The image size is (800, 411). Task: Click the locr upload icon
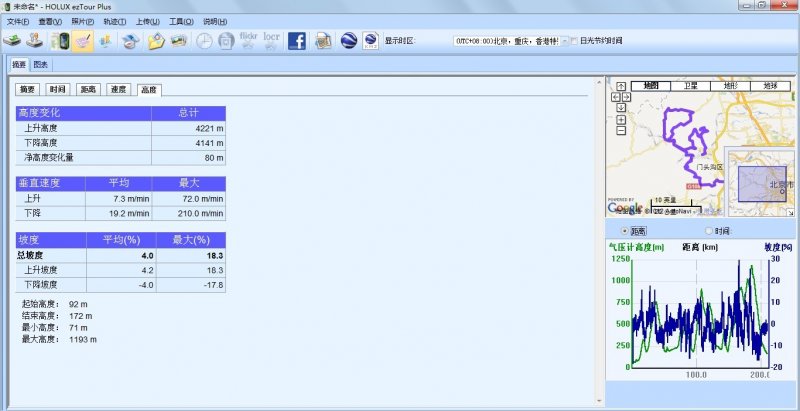tap(271, 41)
